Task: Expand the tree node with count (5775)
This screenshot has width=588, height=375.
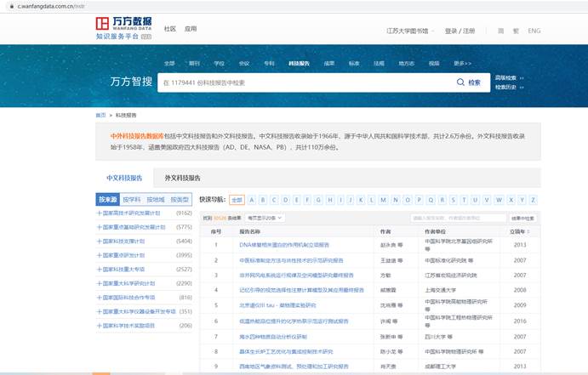Action: [x=99, y=227]
